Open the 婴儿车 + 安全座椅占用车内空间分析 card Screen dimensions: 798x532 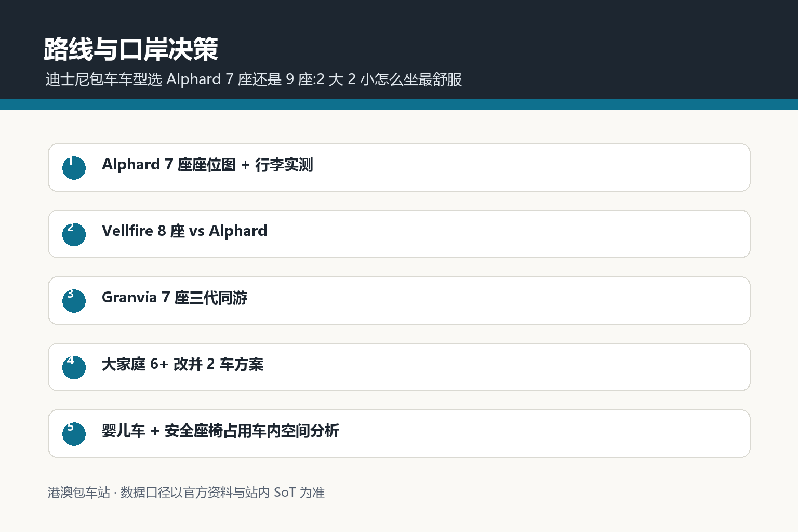(399, 434)
